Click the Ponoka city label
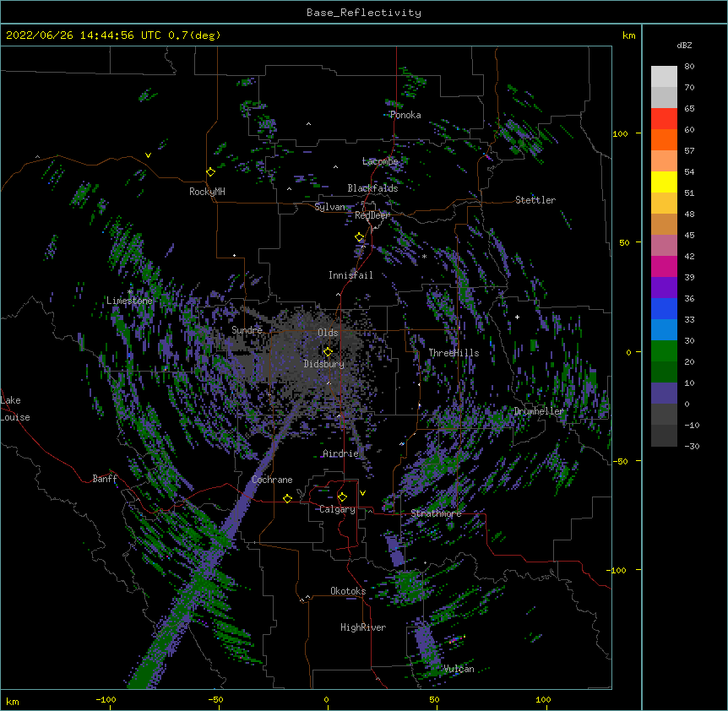The height and width of the screenshot is (711, 728). (x=405, y=115)
